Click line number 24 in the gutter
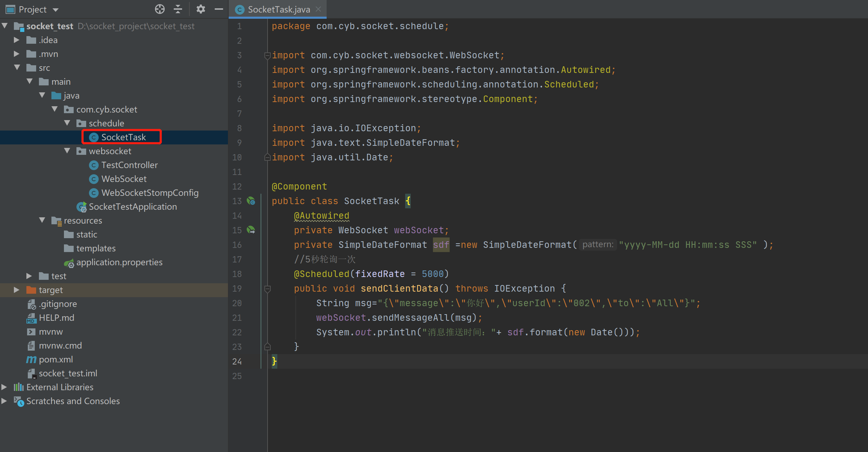Image resolution: width=868 pixels, height=452 pixels. click(x=237, y=362)
